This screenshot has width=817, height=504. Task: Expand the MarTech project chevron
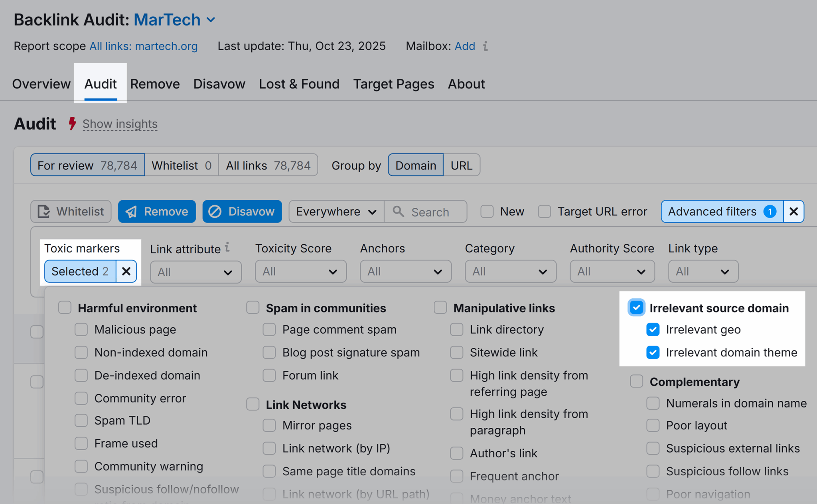(211, 20)
